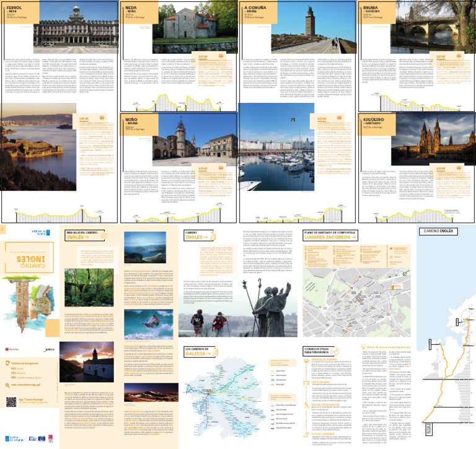Click the checkmark icon beside Consejos útiles

(335, 351)
